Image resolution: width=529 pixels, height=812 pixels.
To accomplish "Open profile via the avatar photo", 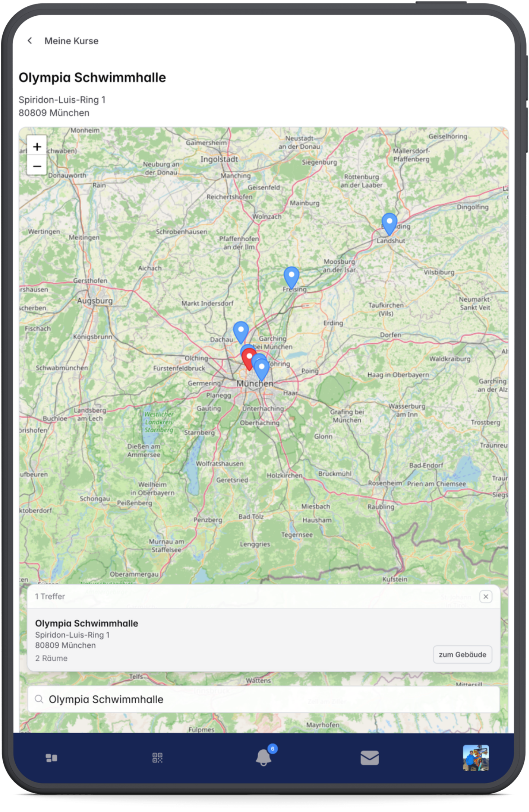I will coord(476,758).
